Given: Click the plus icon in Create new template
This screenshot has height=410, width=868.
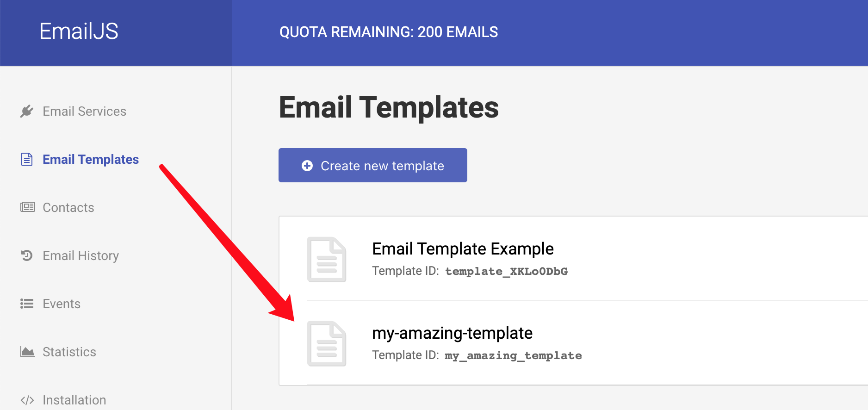Looking at the screenshot, I should click(x=307, y=166).
